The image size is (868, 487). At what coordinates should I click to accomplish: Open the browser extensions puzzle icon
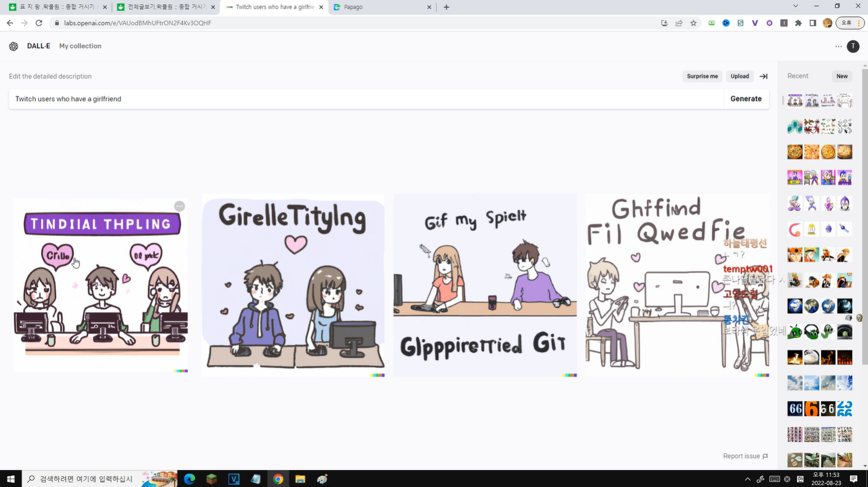(798, 23)
